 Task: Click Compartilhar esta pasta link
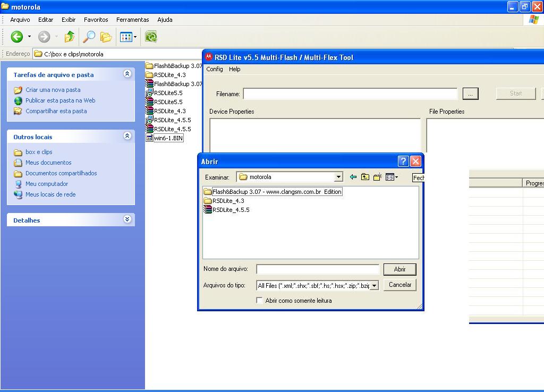[x=56, y=112]
